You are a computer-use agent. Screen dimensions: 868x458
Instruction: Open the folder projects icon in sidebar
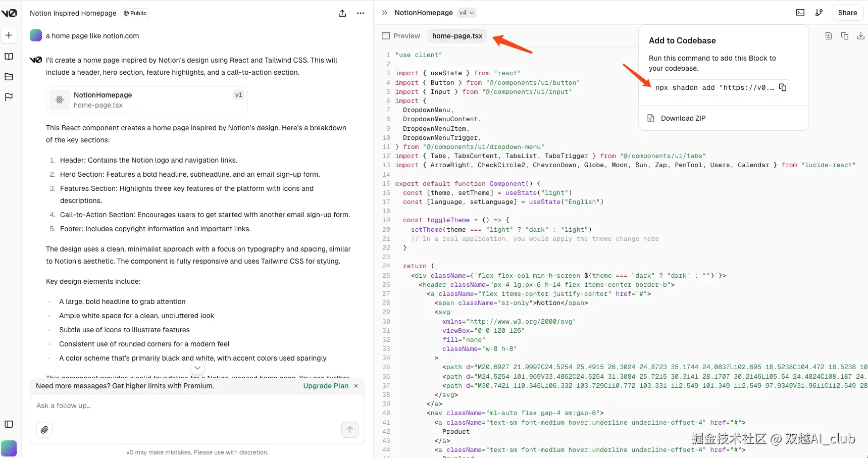(x=9, y=77)
